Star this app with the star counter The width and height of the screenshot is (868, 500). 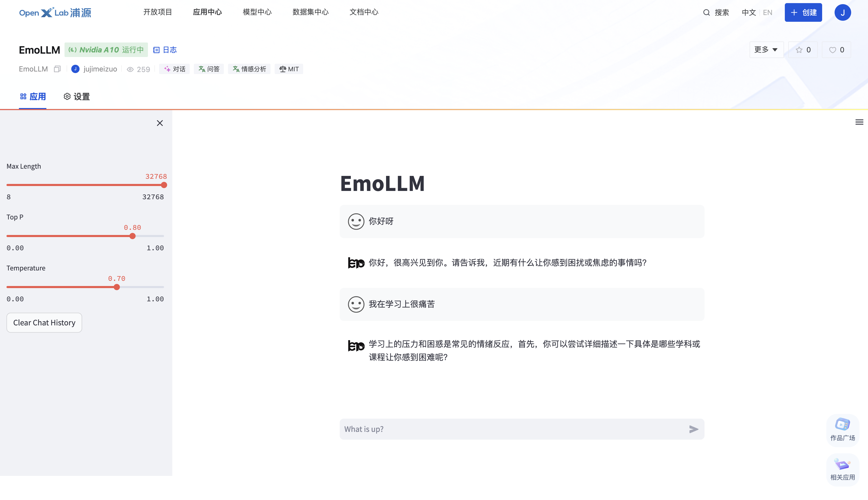[803, 50]
